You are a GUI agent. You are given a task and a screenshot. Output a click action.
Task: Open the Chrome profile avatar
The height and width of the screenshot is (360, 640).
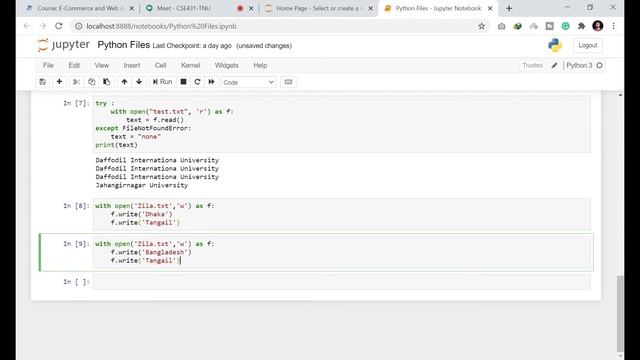click(598, 26)
